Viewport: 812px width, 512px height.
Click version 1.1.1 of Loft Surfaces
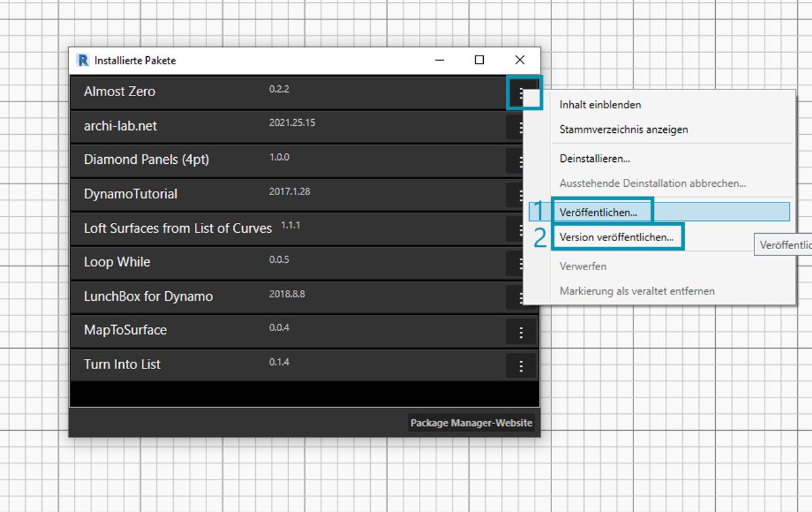[291, 225]
